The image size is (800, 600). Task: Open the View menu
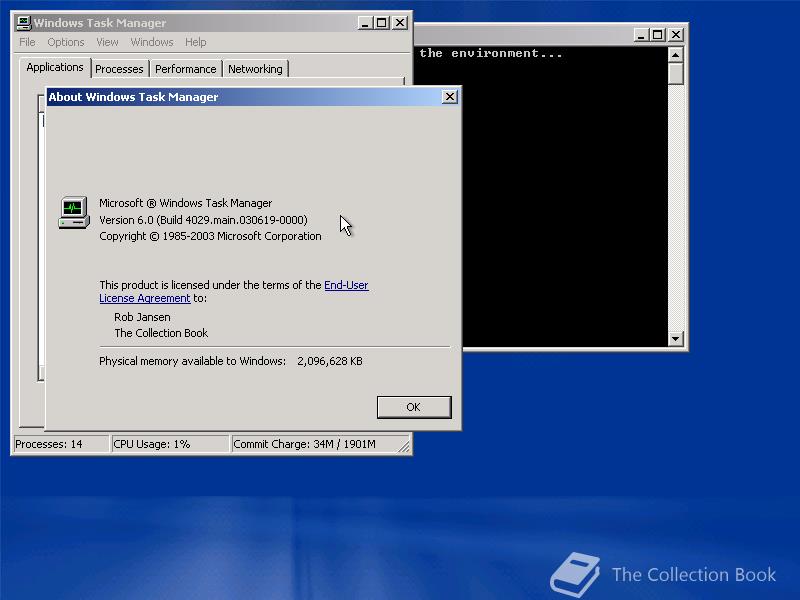click(107, 42)
